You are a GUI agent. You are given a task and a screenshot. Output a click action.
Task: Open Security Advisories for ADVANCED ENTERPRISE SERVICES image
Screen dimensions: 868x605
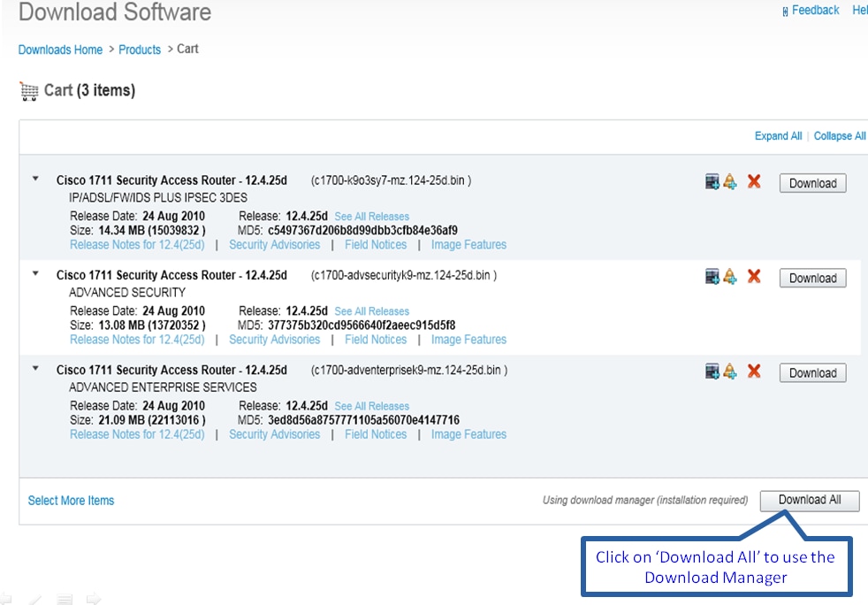[x=275, y=434]
